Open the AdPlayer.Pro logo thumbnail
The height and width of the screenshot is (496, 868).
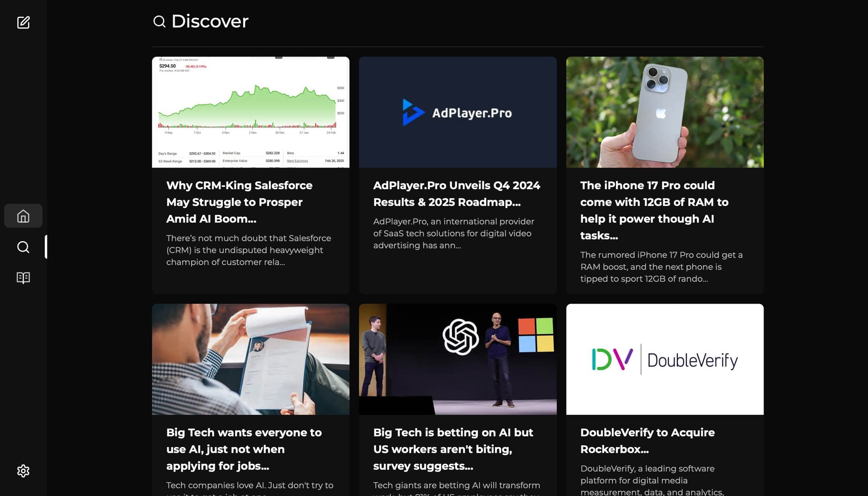pyautogui.click(x=458, y=112)
